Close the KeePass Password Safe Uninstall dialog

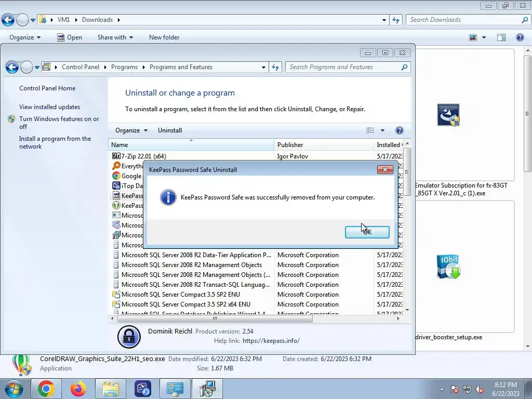385,170
